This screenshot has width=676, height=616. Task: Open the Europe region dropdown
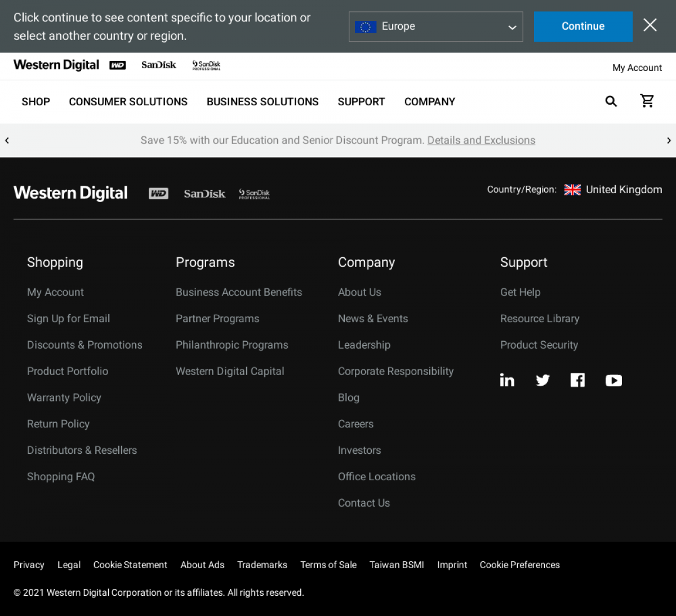[436, 26]
